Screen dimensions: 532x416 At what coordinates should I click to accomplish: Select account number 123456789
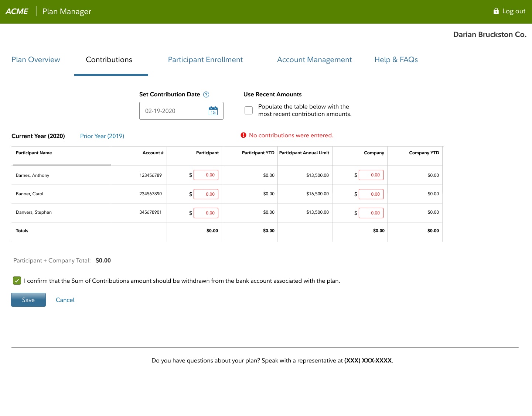tap(151, 175)
